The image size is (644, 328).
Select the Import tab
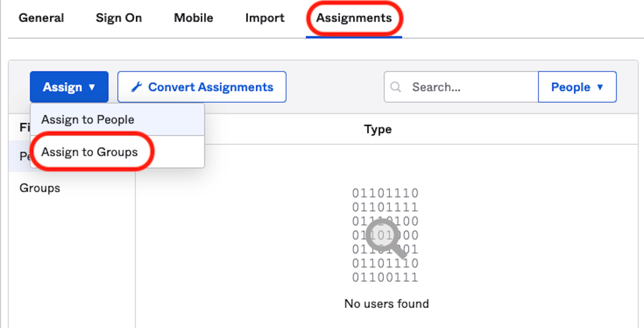click(265, 18)
